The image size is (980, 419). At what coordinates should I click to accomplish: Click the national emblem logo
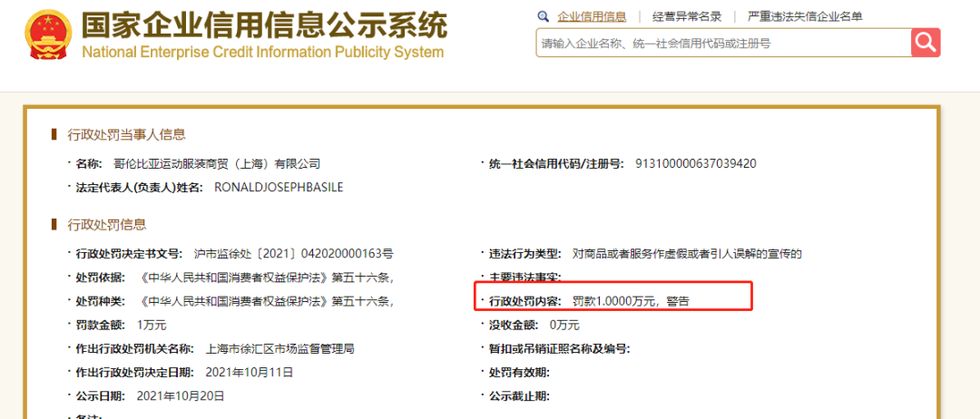tap(49, 34)
